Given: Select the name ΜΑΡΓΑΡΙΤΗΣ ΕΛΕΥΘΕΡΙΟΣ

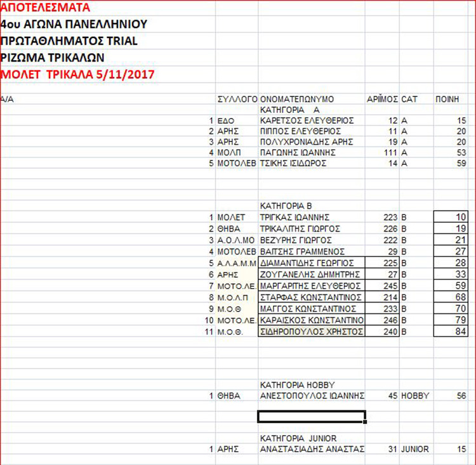Looking at the screenshot, I should 312,285.
